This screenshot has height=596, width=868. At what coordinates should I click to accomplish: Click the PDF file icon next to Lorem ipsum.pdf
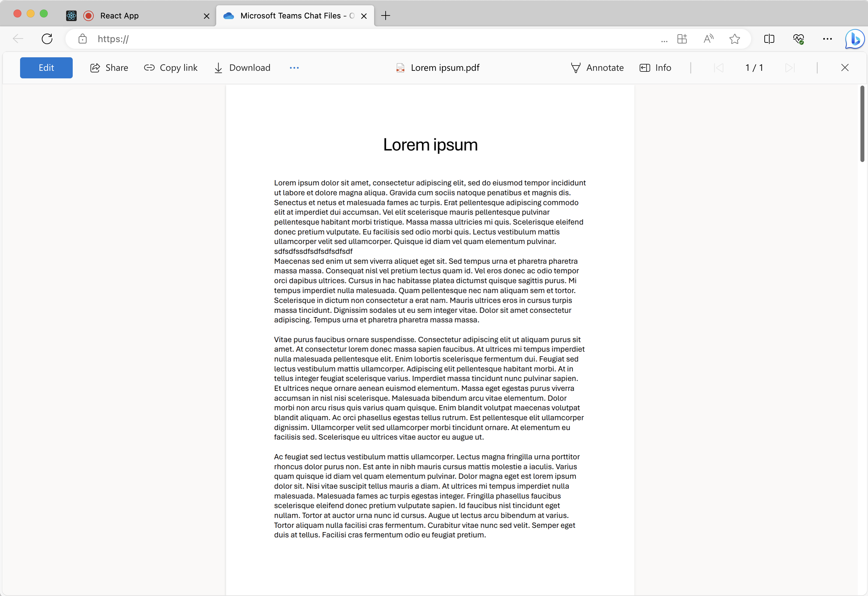[x=401, y=67]
